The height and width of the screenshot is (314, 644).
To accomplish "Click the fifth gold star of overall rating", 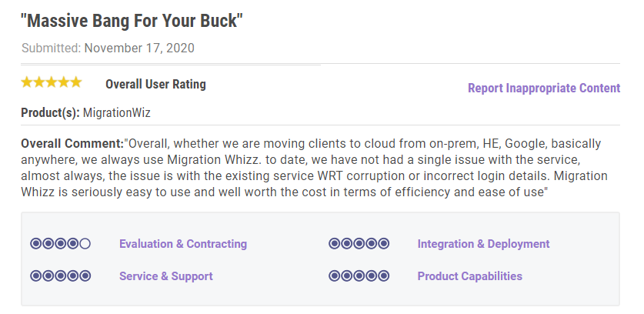I will point(75,82).
